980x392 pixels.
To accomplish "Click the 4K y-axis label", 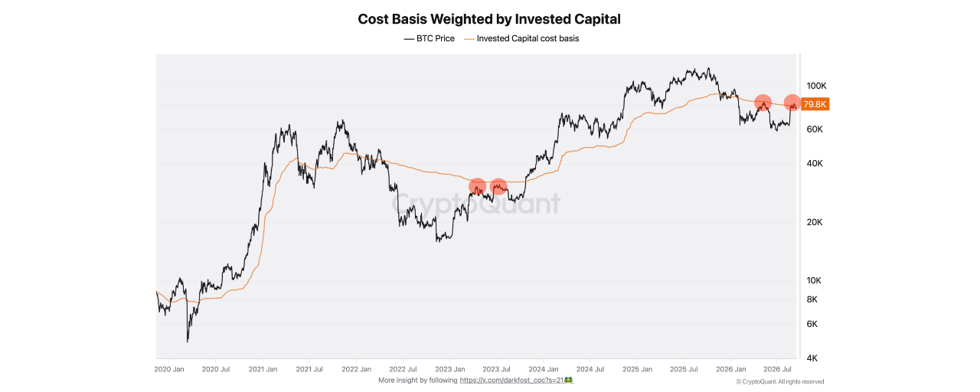I will [x=813, y=358].
